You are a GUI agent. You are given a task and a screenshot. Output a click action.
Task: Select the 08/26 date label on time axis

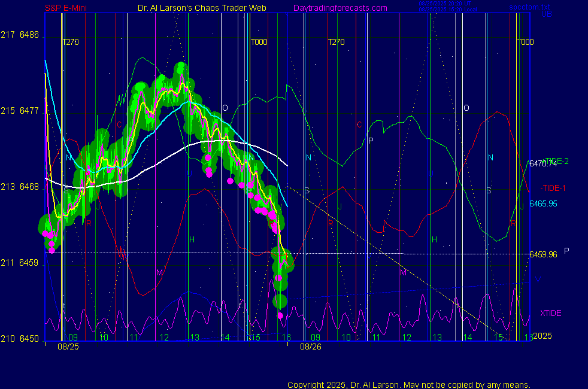point(311,347)
